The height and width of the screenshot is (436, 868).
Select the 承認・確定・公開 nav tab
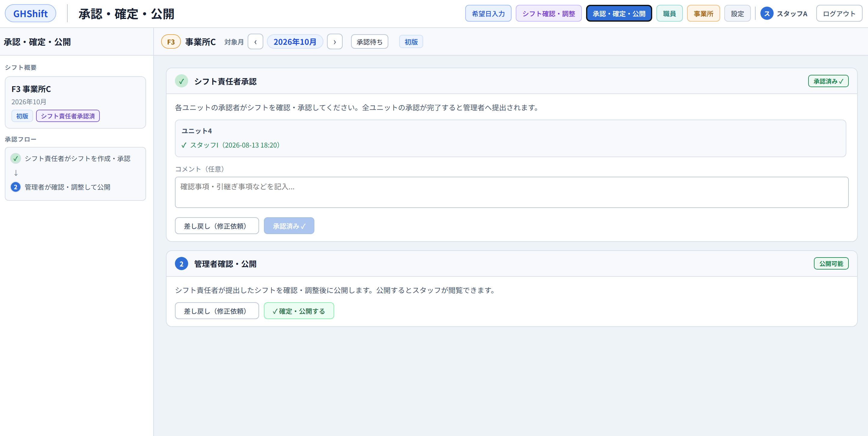[619, 14]
